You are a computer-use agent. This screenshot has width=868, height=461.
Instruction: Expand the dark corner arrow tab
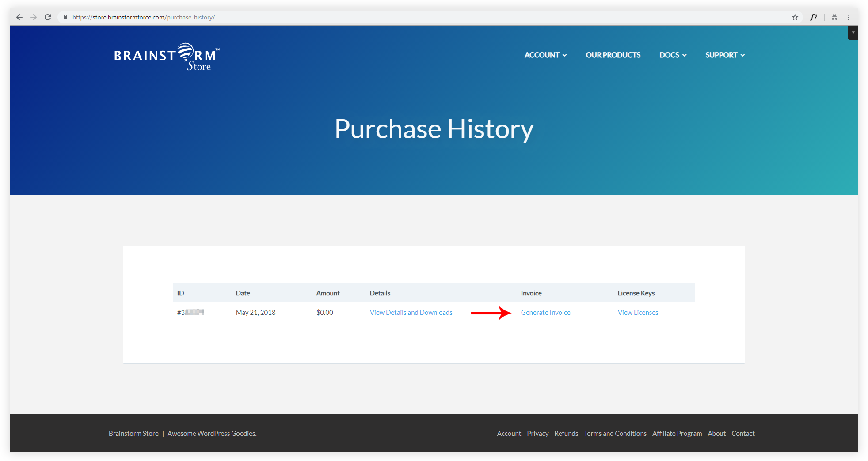[x=853, y=32]
